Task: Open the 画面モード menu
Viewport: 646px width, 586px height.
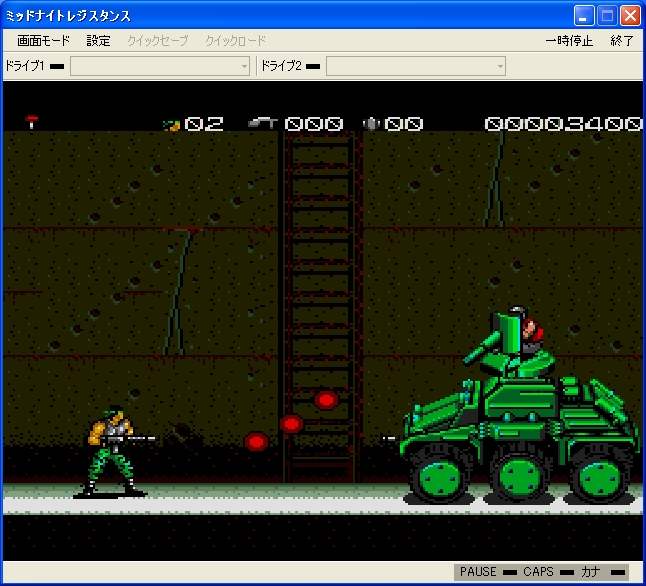Action: tap(43, 40)
